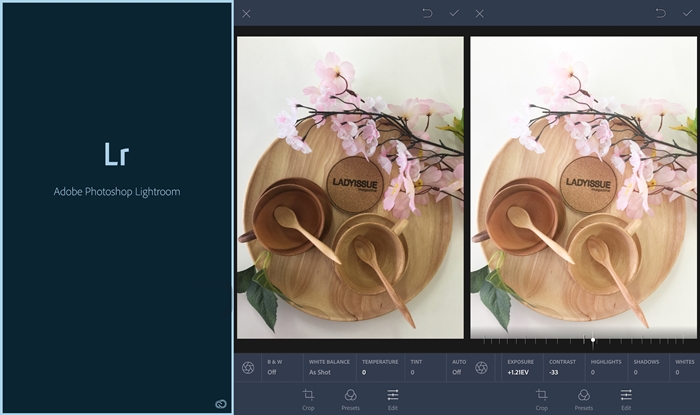Open the Crop tool in the left editor
The image size is (700, 415).
(308, 398)
